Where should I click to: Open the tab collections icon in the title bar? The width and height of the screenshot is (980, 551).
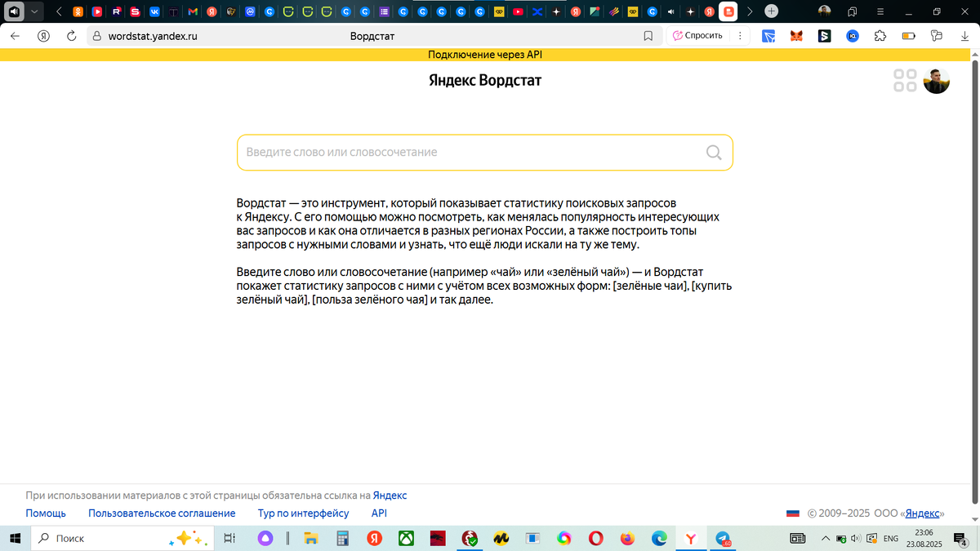point(853,11)
